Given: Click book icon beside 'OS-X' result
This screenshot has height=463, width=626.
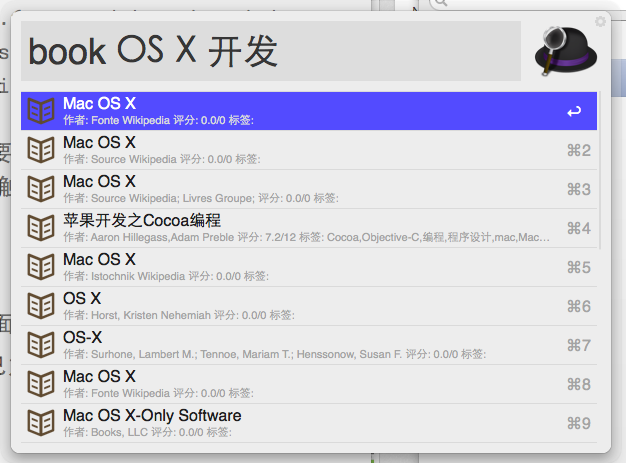Looking at the screenshot, I should (41, 345).
